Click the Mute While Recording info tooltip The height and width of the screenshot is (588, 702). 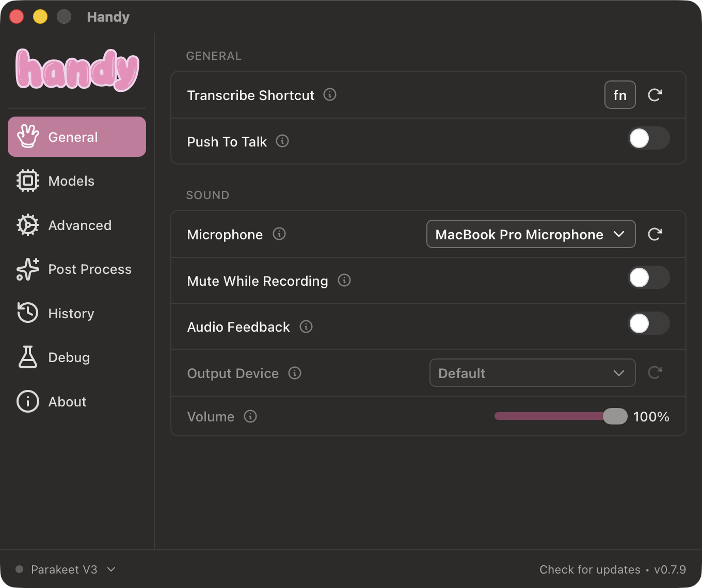(345, 281)
